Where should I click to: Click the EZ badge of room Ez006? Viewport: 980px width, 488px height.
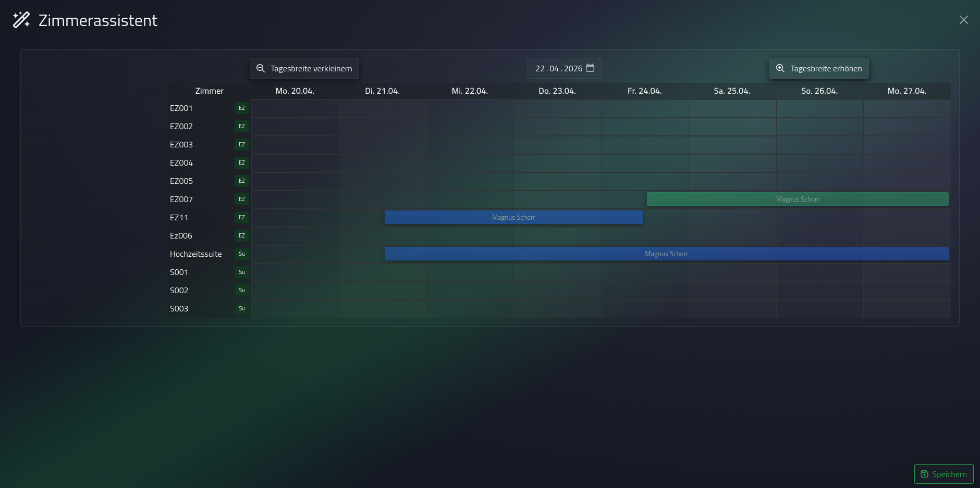coord(242,236)
